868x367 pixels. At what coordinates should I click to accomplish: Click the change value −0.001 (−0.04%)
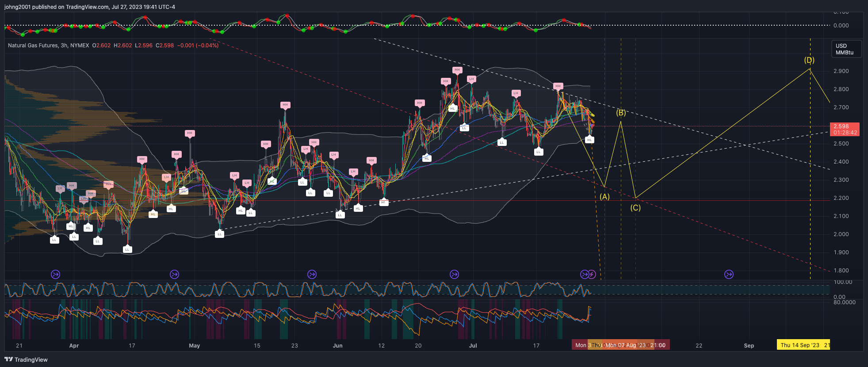(x=198, y=45)
